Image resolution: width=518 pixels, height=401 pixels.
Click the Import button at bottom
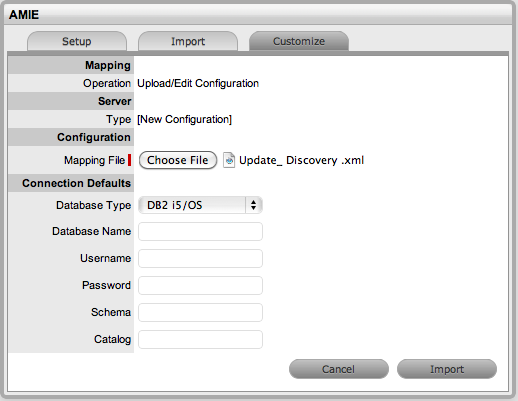(x=447, y=369)
